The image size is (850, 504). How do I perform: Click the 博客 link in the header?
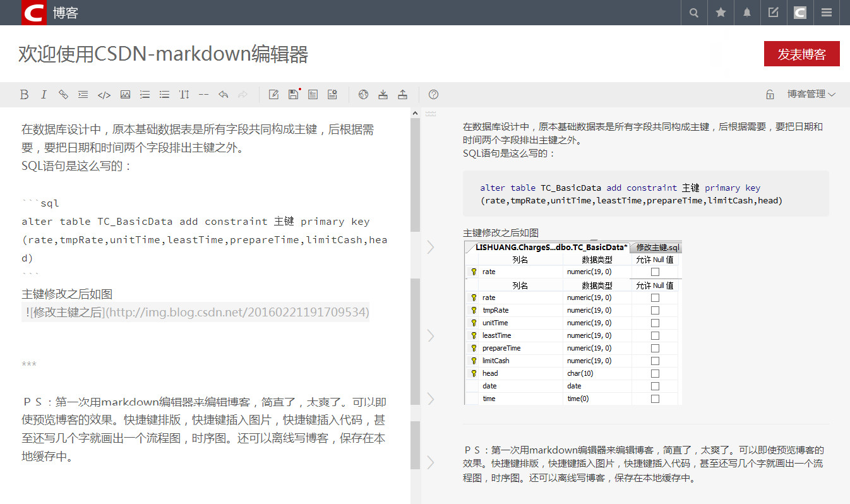(x=66, y=13)
